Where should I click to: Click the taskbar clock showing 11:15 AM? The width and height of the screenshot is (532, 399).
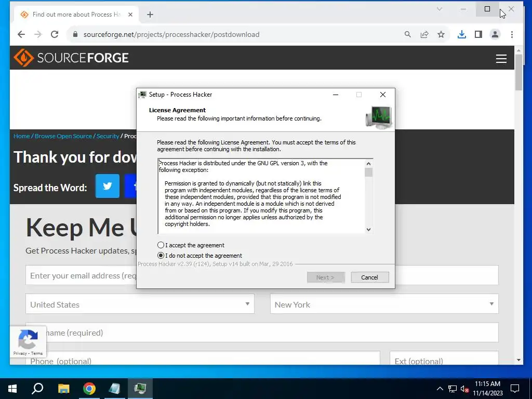487,389
